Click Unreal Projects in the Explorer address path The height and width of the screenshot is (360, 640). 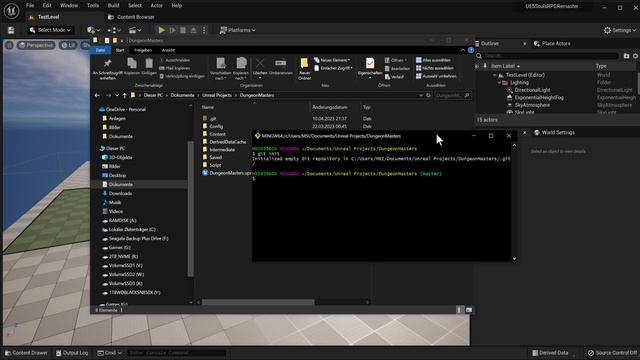pos(217,96)
